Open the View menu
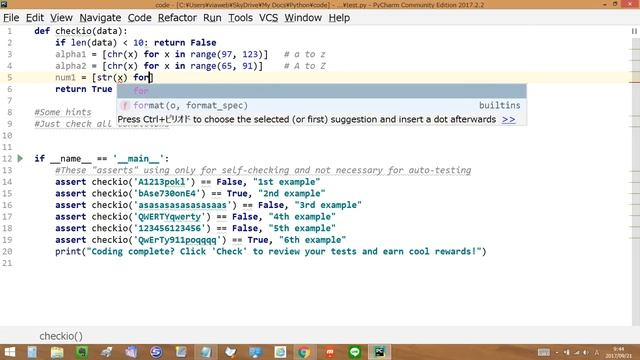Screen dimensions: 640x360 pos(61,18)
